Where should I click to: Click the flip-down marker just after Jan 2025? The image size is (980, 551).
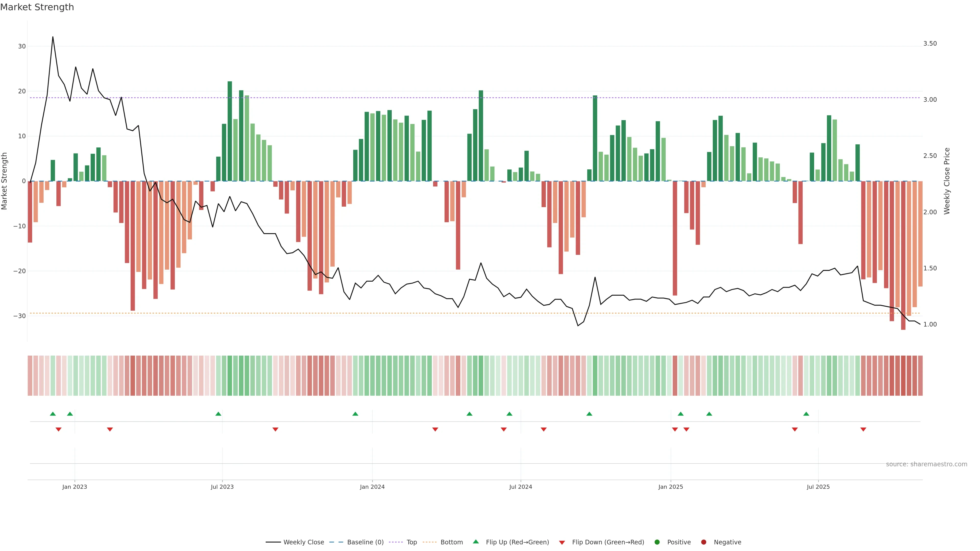point(675,429)
